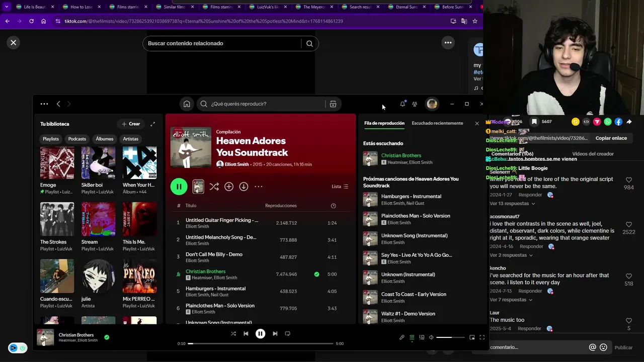
Task: Open Spotify profile avatar
Action: pos(432,104)
